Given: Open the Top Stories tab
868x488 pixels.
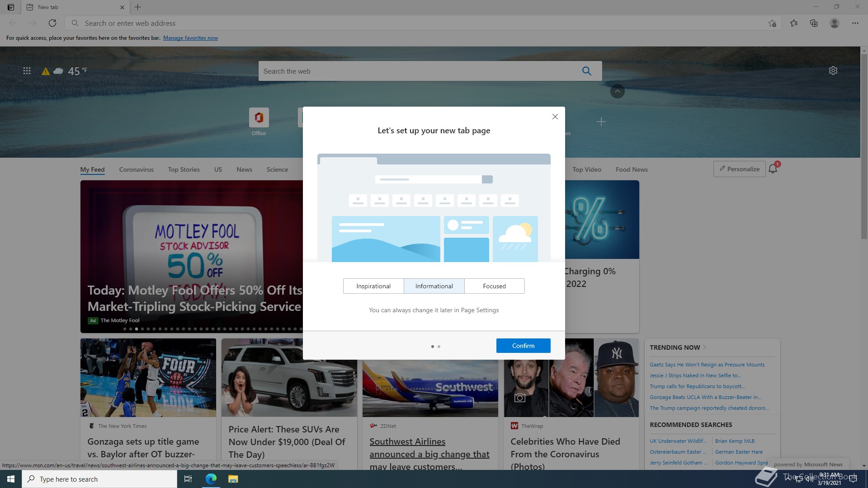Looking at the screenshot, I should point(184,169).
